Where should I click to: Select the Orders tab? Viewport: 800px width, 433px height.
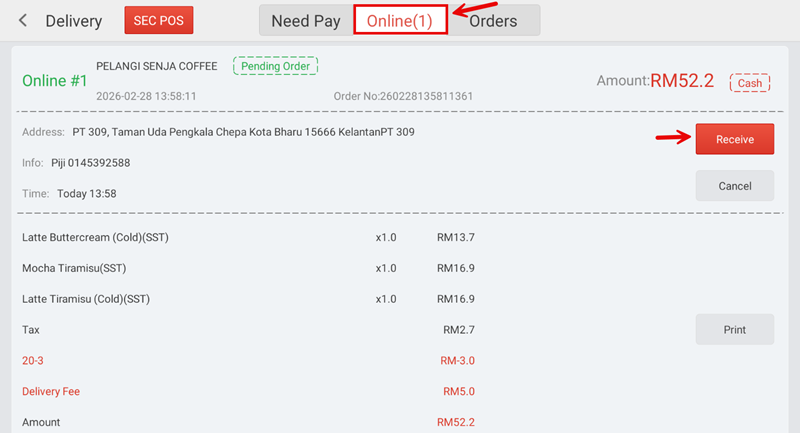(493, 21)
